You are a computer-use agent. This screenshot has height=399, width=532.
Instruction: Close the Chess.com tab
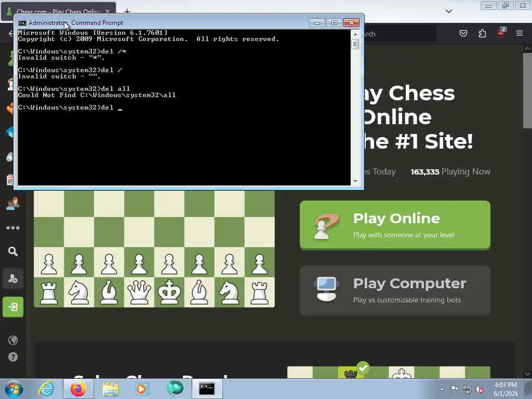(x=108, y=11)
